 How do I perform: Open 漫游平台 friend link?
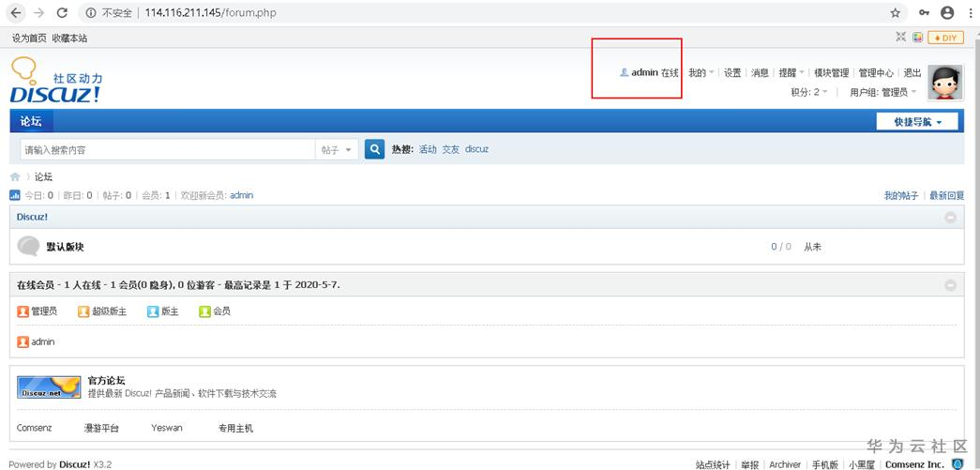tap(101, 428)
